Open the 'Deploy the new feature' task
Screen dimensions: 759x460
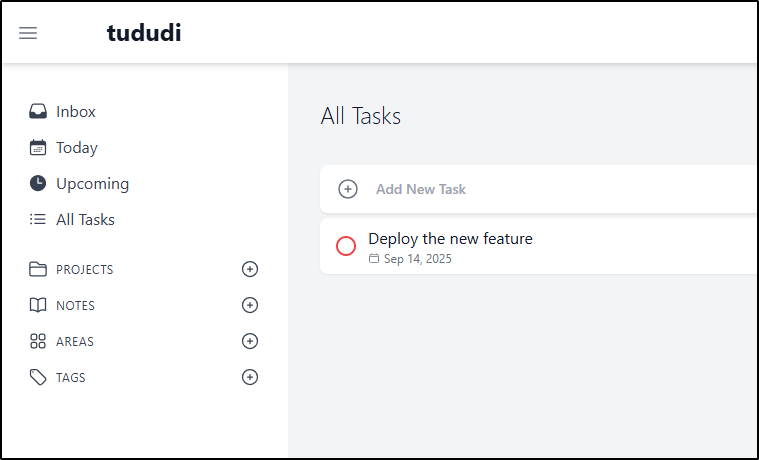pyautogui.click(x=450, y=239)
